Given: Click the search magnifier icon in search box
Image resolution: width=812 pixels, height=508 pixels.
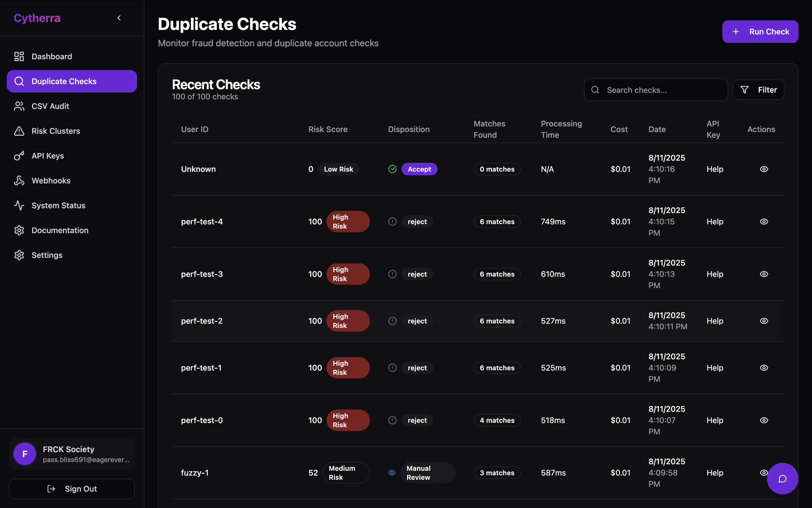Looking at the screenshot, I should coord(595,90).
